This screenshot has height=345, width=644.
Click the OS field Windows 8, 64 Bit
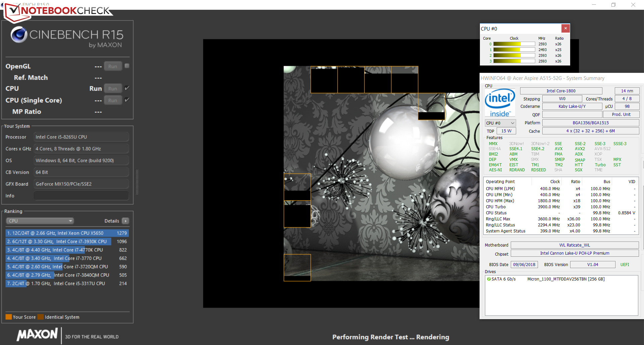81,161
